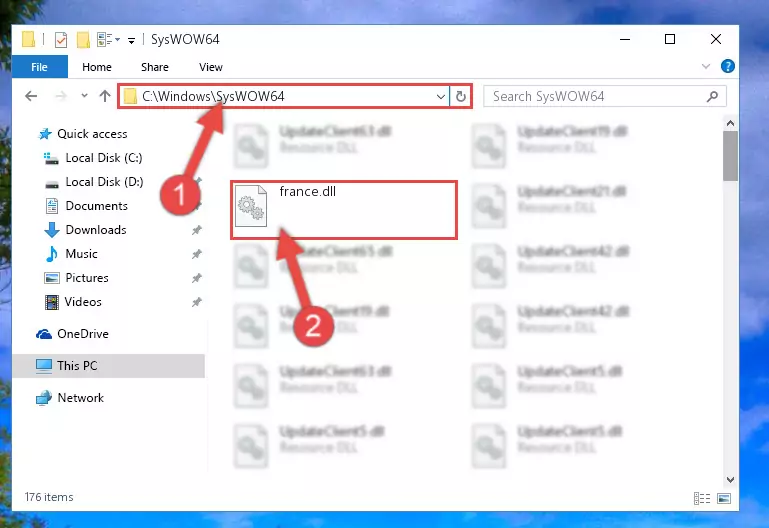Open Downloads in the sidebar
The width and height of the screenshot is (769, 528).
[96, 230]
